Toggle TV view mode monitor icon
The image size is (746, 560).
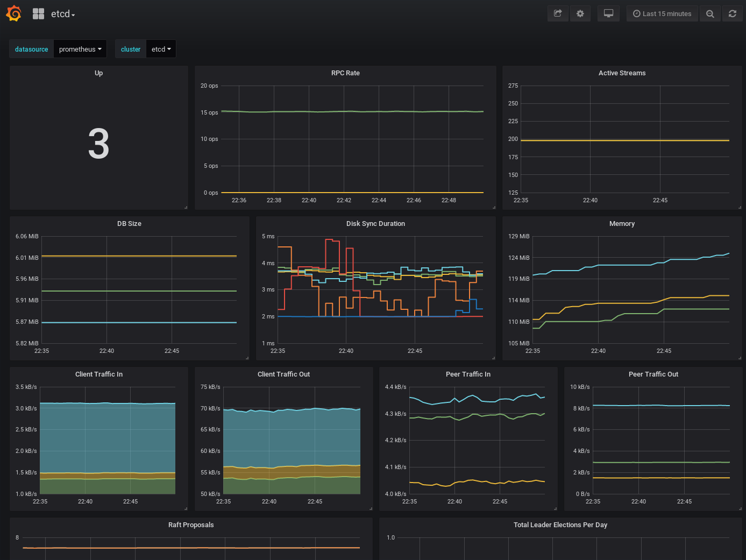[x=608, y=13]
